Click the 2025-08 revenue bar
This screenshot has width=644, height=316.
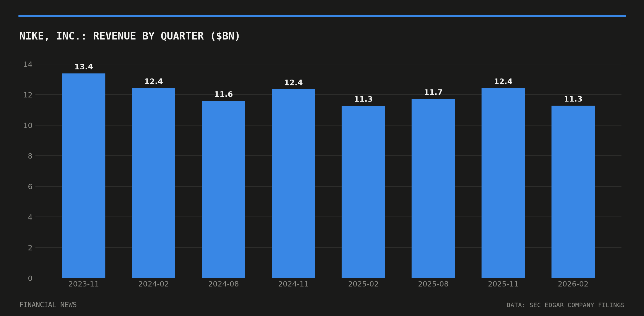433,188
